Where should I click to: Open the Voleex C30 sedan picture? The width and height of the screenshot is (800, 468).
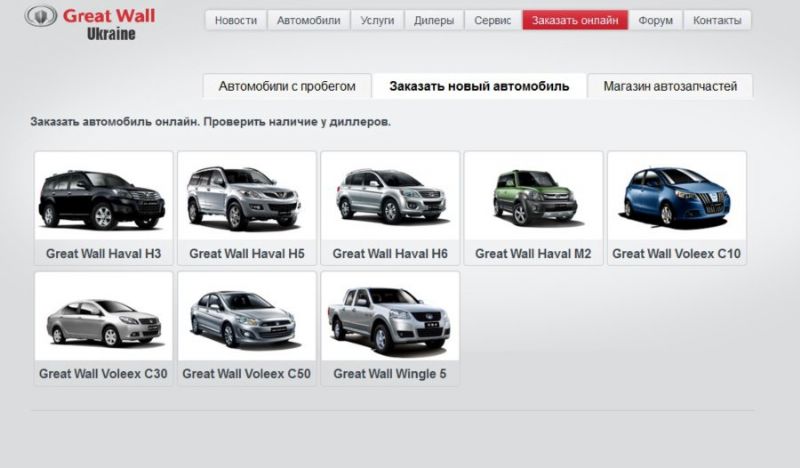(103, 317)
